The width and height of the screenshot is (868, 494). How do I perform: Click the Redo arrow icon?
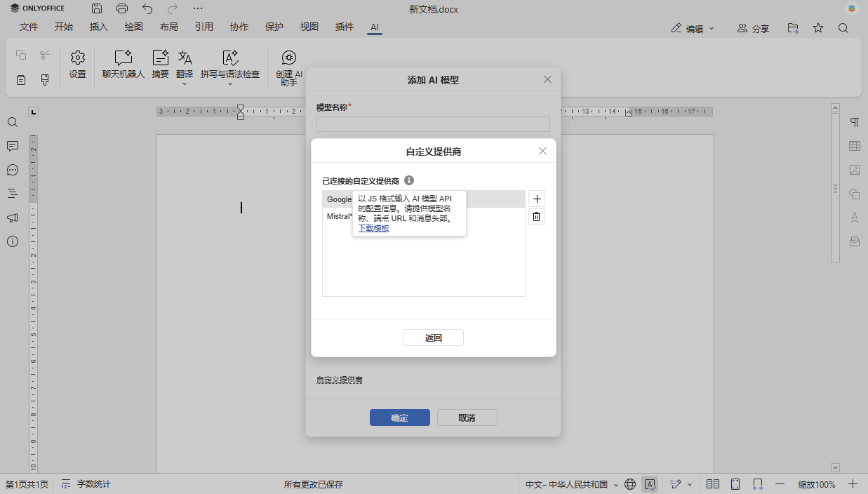pos(173,9)
